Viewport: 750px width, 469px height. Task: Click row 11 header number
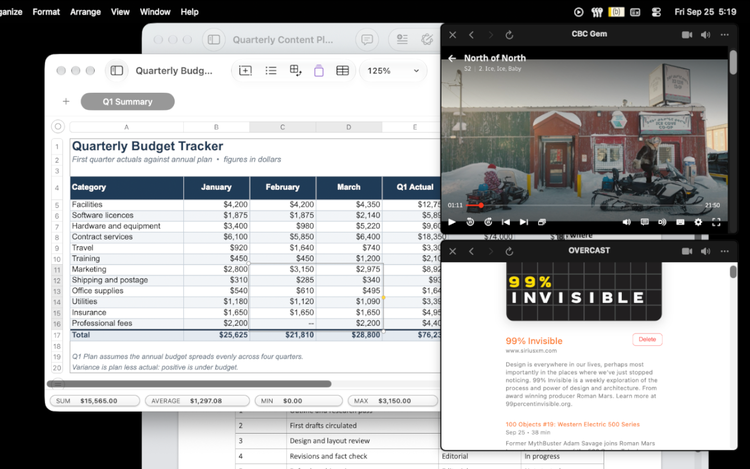point(57,270)
